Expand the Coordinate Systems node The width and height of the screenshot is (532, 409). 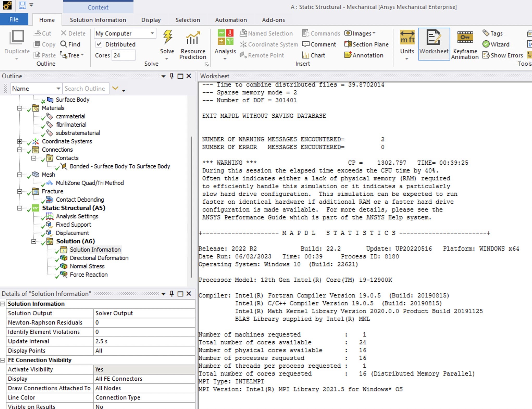click(x=20, y=141)
